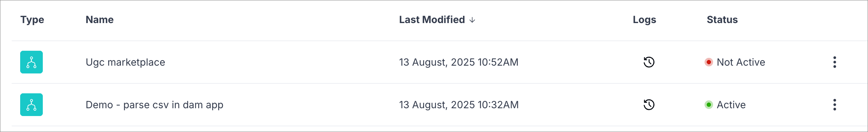
Task: Sort by Type column header
Action: [x=32, y=20]
